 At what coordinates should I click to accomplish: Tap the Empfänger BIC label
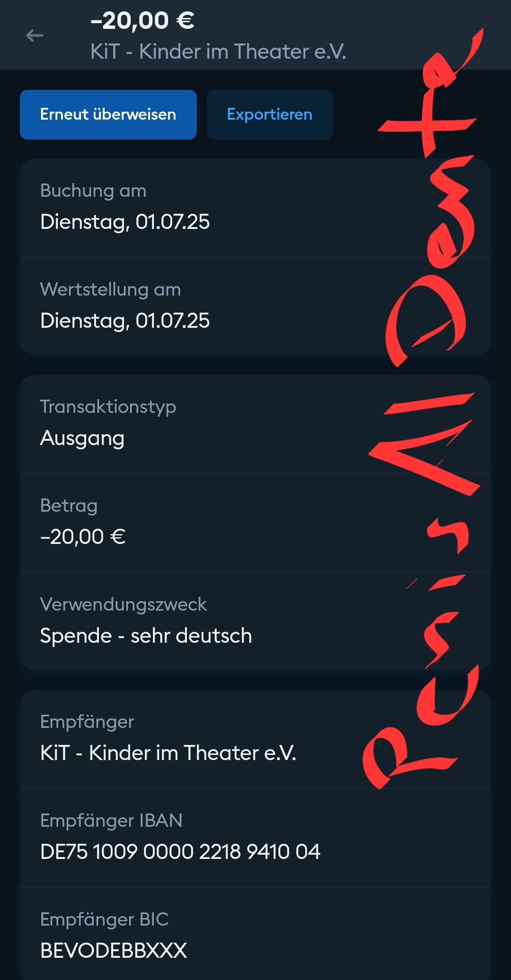[x=104, y=919]
